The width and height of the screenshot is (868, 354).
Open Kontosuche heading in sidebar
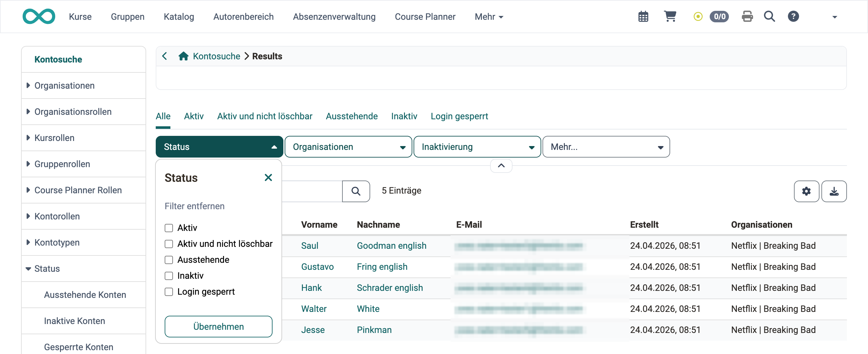click(x=58, y=59)
